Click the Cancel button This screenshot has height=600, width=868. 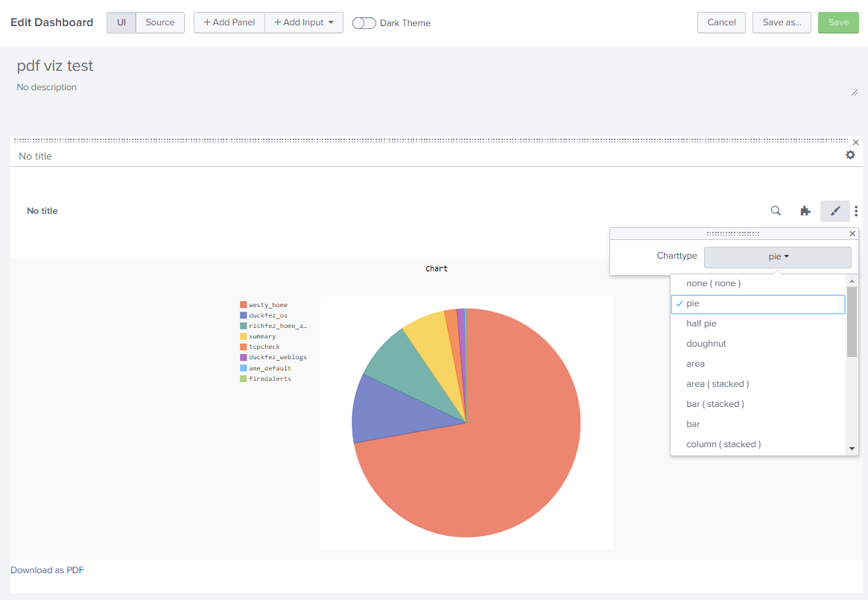721,22
